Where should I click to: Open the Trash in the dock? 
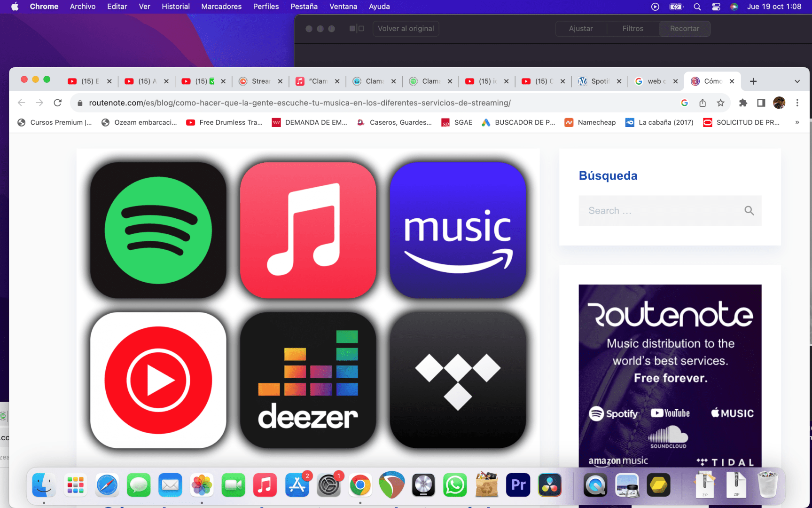point(768,485)
